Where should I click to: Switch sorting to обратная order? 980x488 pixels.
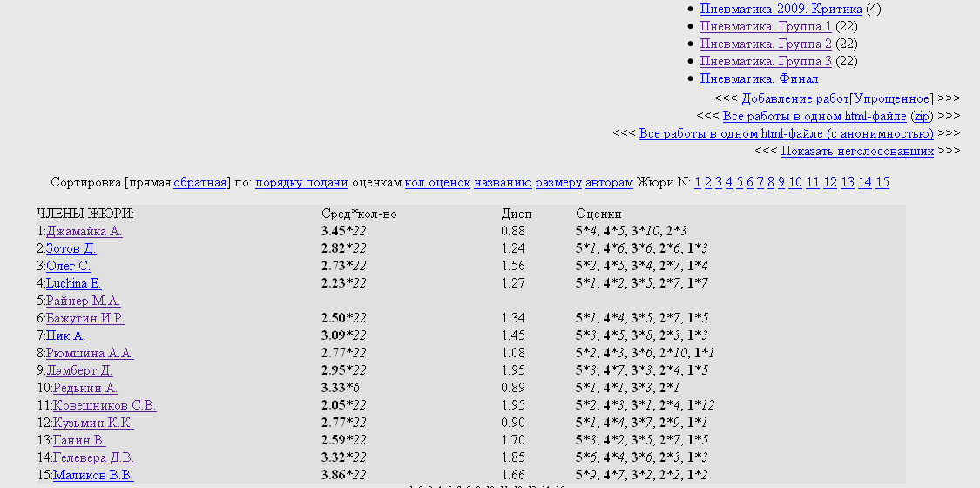click(x=199, y=182)
